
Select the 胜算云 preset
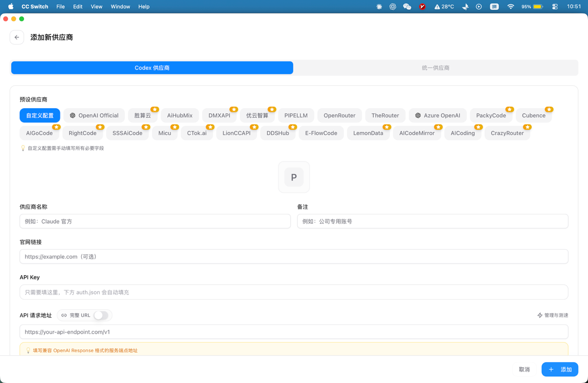(143, 116)
